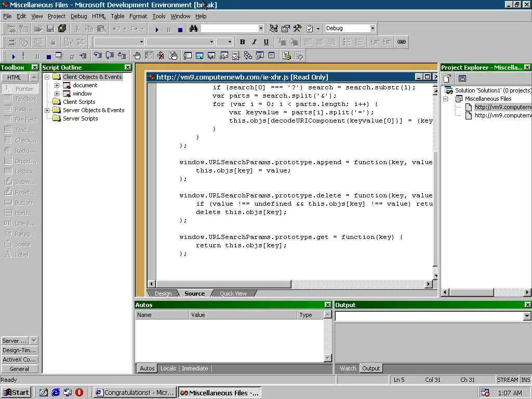532x399 pixels.
Task: Click the editor horizontal scrollbar thumb
Action: tap(223, 284)
